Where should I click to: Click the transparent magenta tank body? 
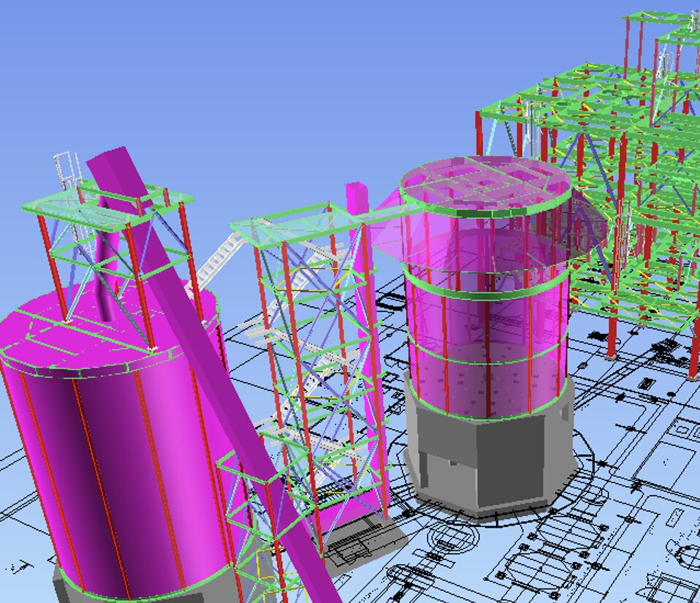[482, 322]
